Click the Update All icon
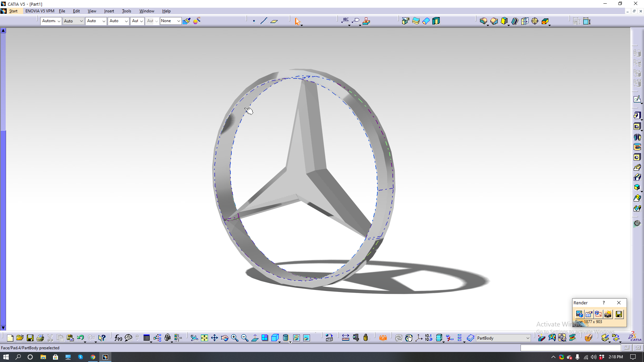 click(x=399, y=338)
